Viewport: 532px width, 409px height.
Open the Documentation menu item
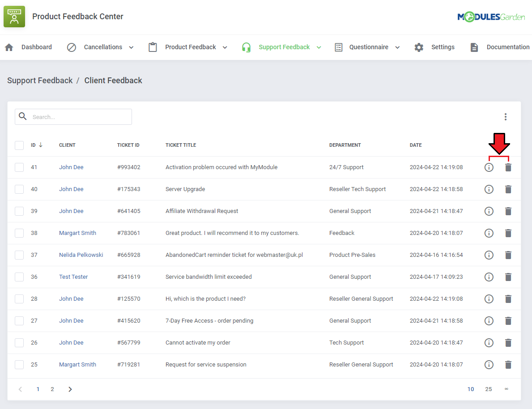coord(500,47)
